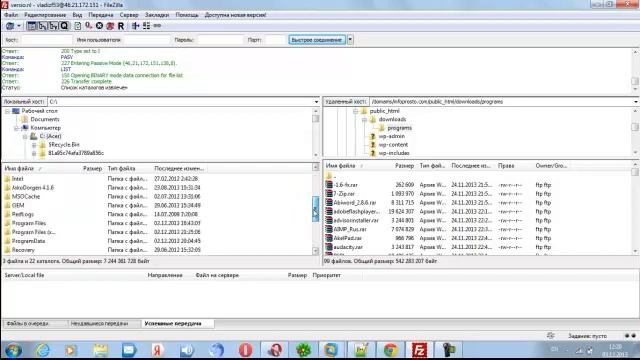Collapse Рабочий стол tree node
This screenshot has height=360, width=640.
tap(7, 111)
